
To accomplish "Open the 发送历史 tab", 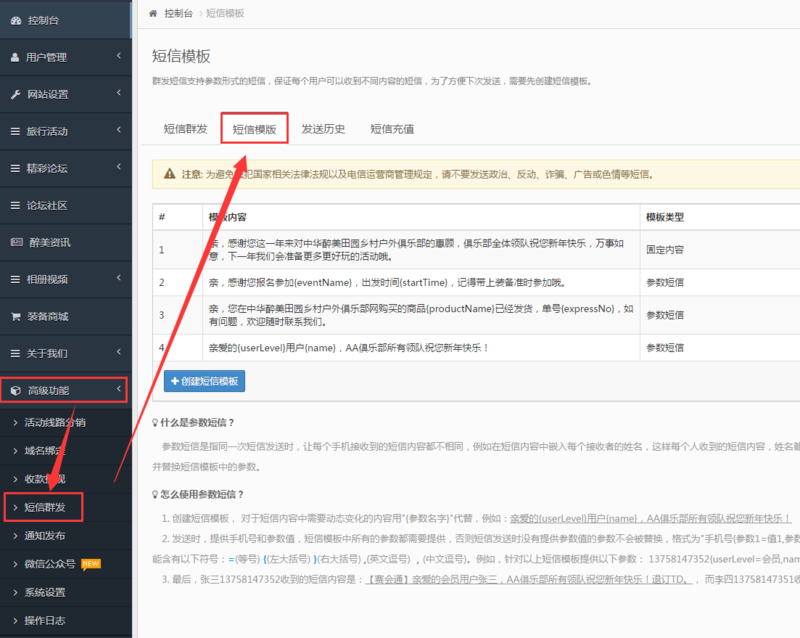I will [x=323, y=129].
